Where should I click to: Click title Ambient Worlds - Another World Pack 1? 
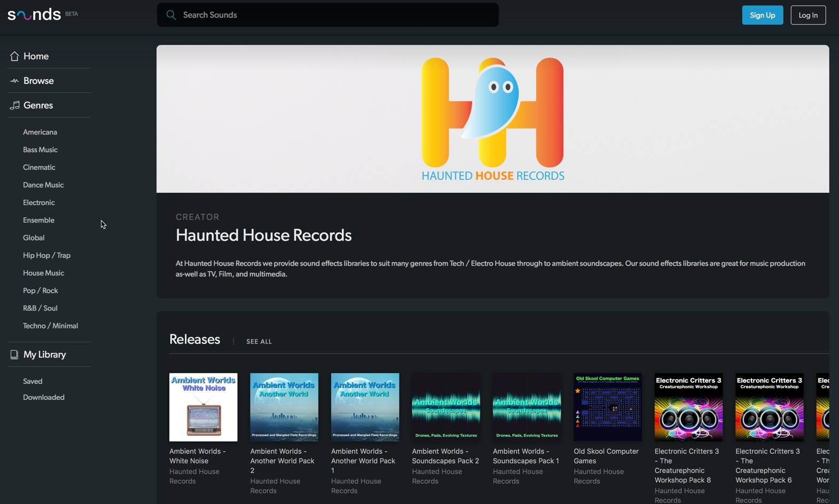click(363, 461)
